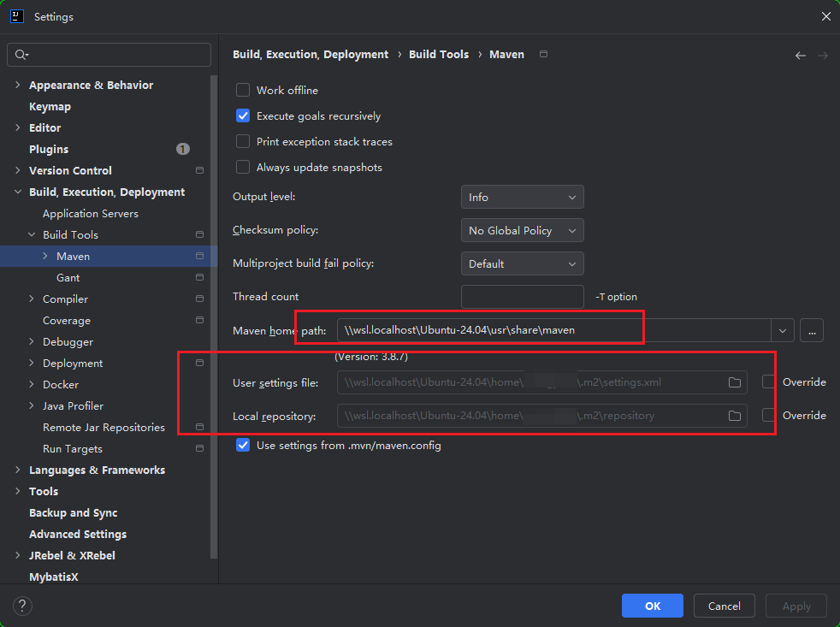Browse folder for Local repository
The width and height of the screenshot is (840, 627).
(735, 416)
